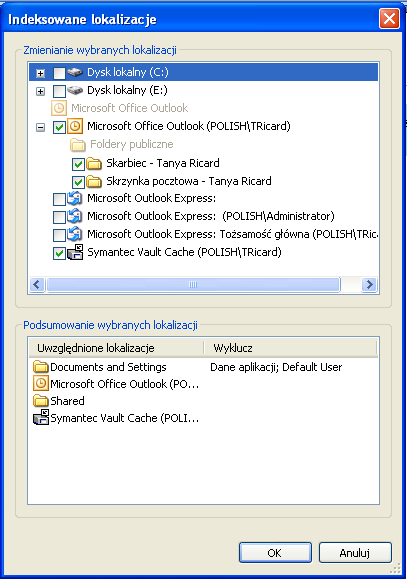Check the Dysk lokalny (C:) checkbox
The image size is (407, 579).
(59, 73)
